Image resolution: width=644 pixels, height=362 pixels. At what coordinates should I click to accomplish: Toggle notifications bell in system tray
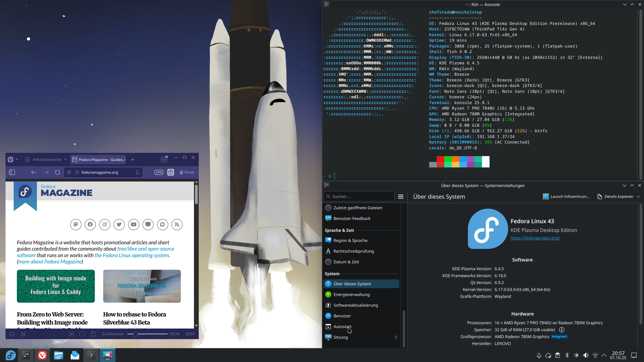tap(539, 355)
